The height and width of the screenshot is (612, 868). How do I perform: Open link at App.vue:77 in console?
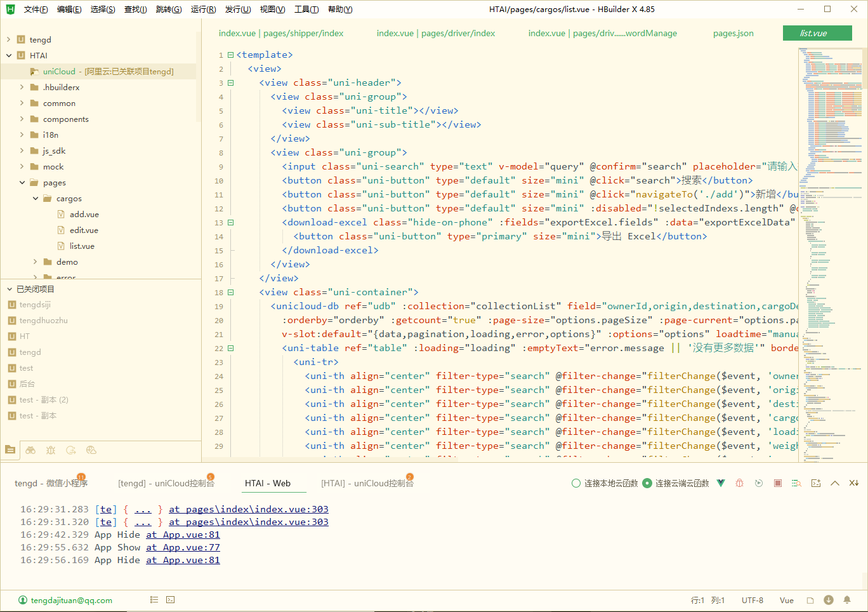(183, 547)
